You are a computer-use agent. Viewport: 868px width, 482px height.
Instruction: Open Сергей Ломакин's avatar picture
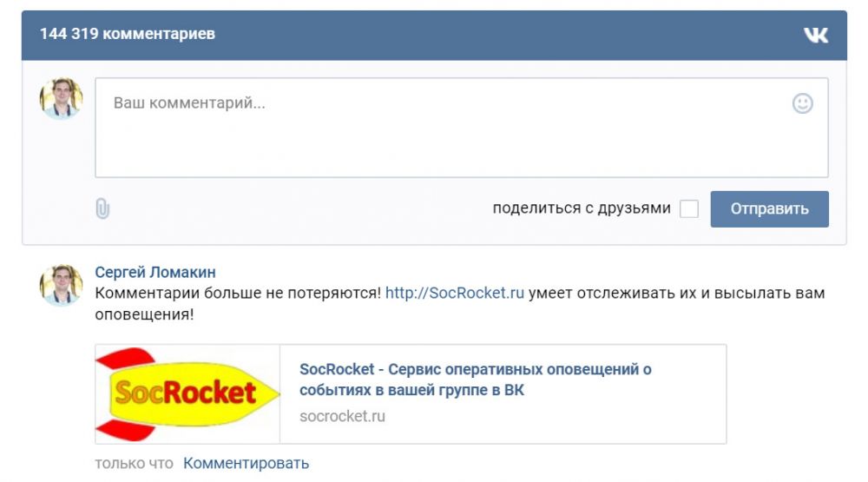61,285
